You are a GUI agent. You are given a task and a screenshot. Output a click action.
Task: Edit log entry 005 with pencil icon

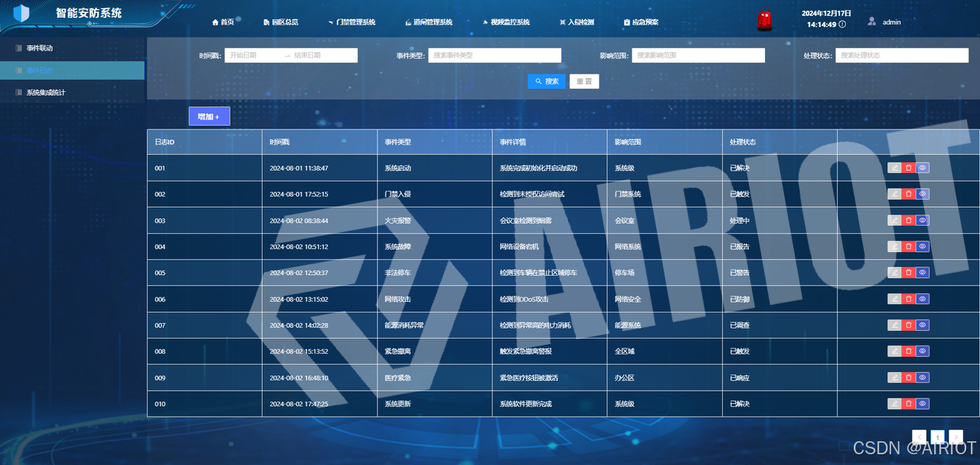(x=894, y=273)
